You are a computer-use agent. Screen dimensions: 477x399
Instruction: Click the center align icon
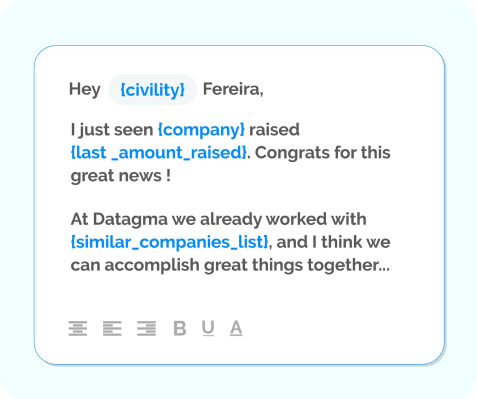(x=78, y=328)
